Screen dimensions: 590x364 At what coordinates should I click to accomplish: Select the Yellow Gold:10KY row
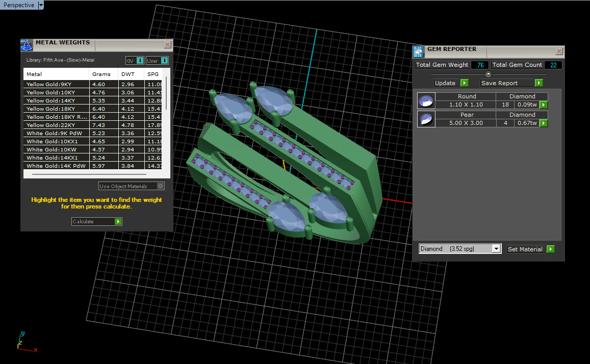[x=93, y=92]
